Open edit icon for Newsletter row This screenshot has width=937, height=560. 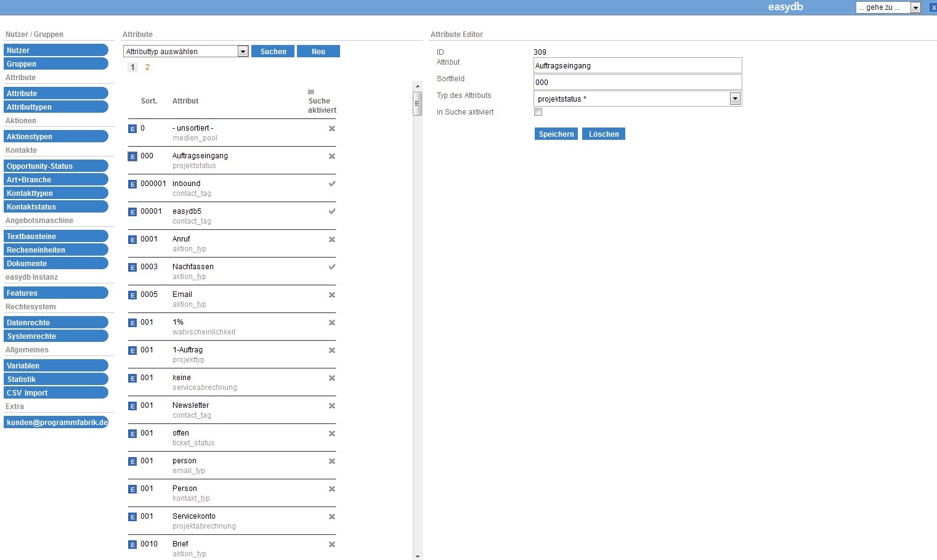click(132, 406)
